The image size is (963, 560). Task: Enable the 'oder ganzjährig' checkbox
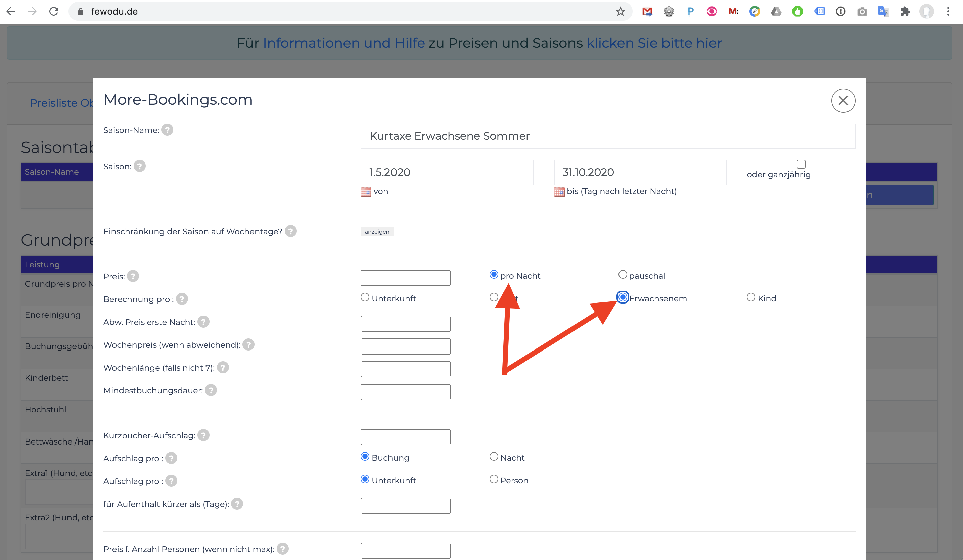(801, 164)
